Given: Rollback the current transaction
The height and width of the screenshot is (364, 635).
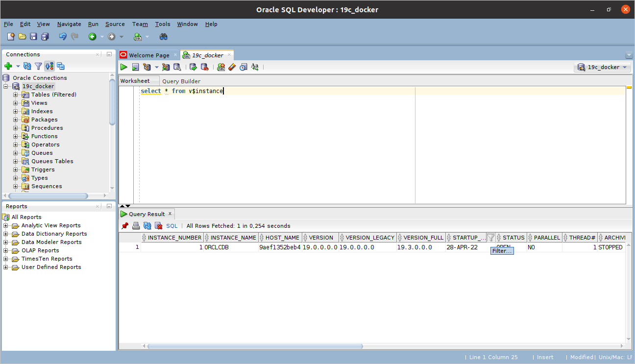Looking at the screenshot, I should (205, 67).
